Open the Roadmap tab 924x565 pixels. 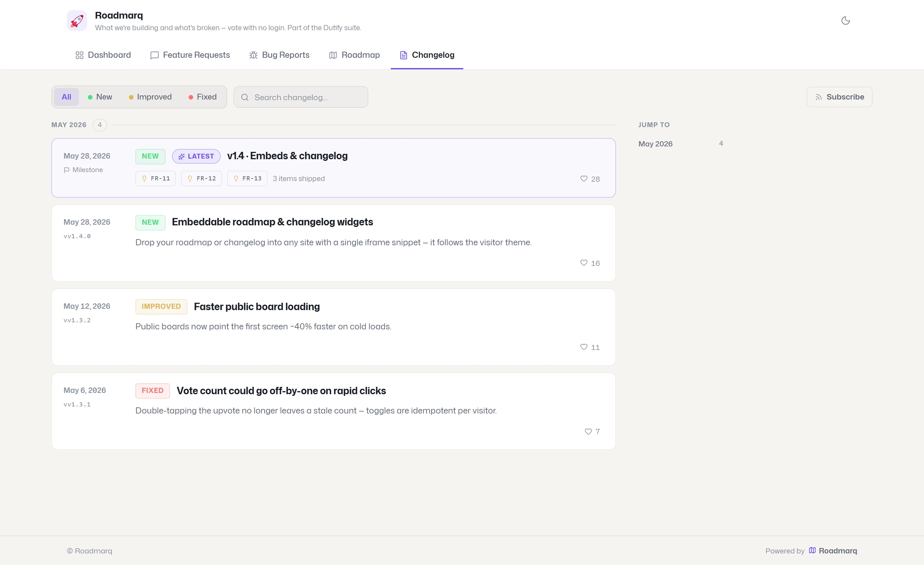tap(355, 55)
